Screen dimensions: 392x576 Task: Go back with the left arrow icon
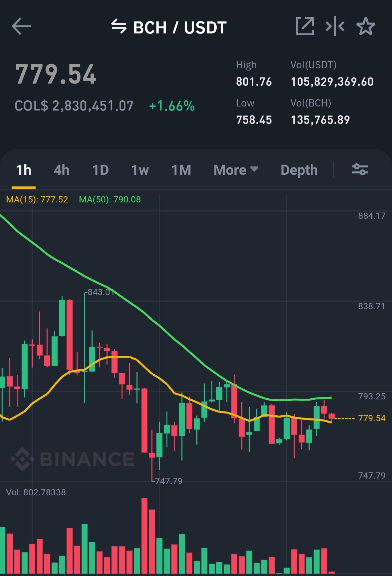(x=21, y=27)
